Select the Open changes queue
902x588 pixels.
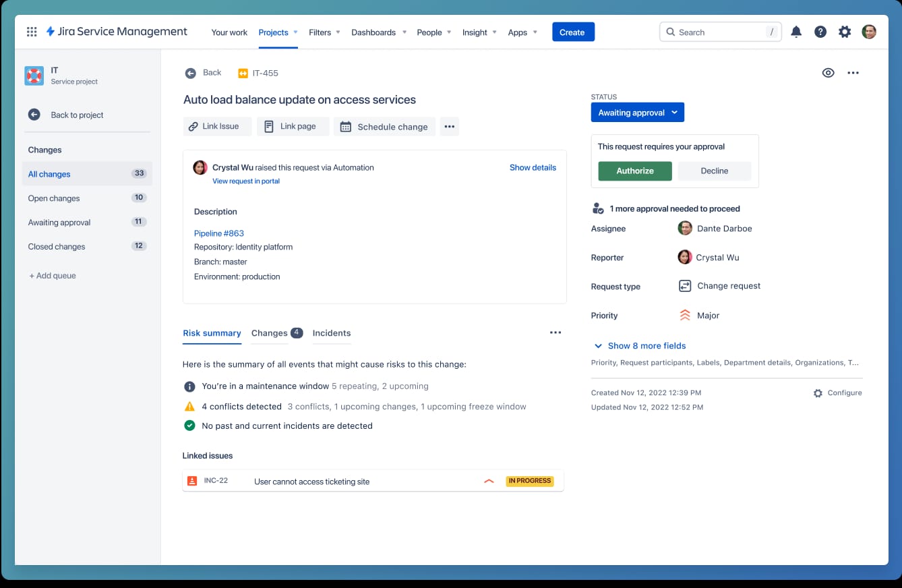(x=87, y=198)
